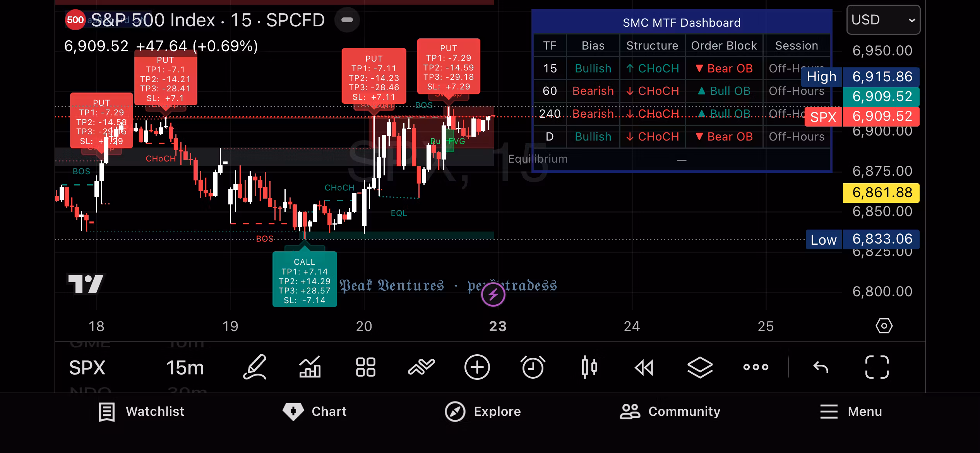Switch to the Explore tab

tap(483, 411)
